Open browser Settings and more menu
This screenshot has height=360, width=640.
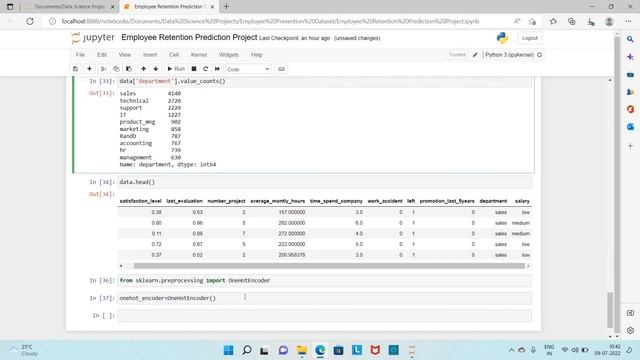tap(628, 21)
